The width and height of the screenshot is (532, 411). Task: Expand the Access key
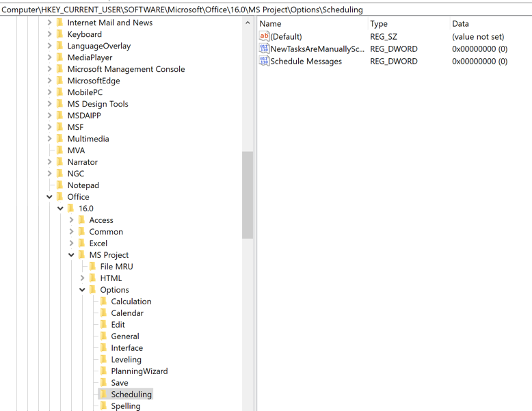71,220
